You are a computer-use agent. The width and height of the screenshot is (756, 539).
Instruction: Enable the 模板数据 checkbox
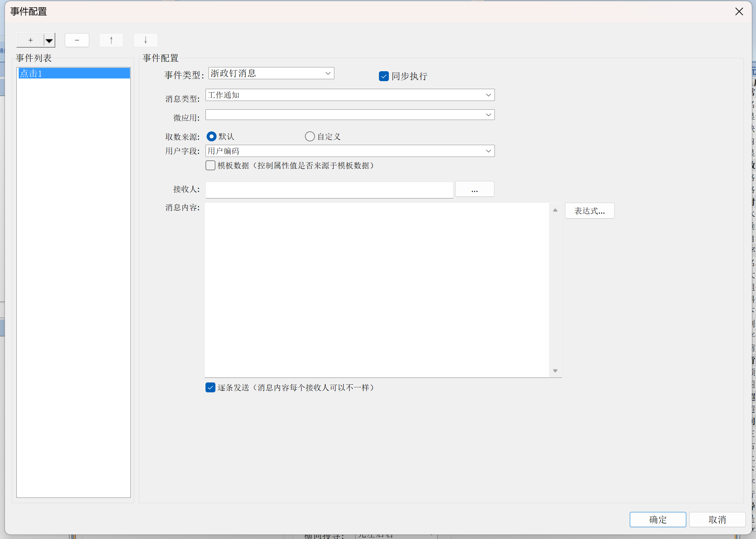click(210, 165)
